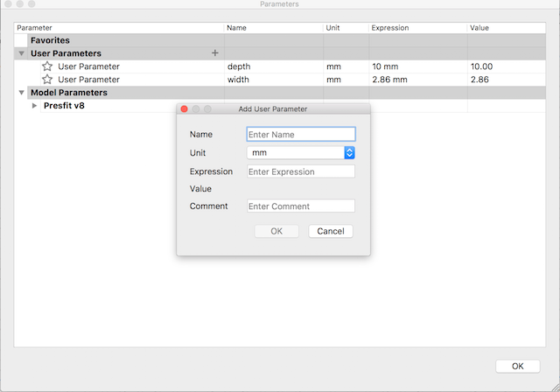Select the depth name cell
Viewport: 560px width, 392px height.
(274, 66)
